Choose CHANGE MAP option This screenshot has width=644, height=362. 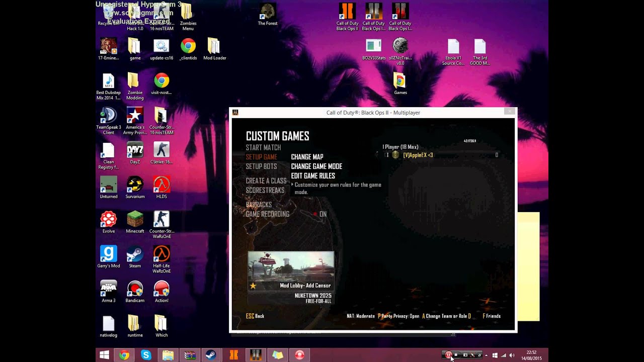point(307,157)
